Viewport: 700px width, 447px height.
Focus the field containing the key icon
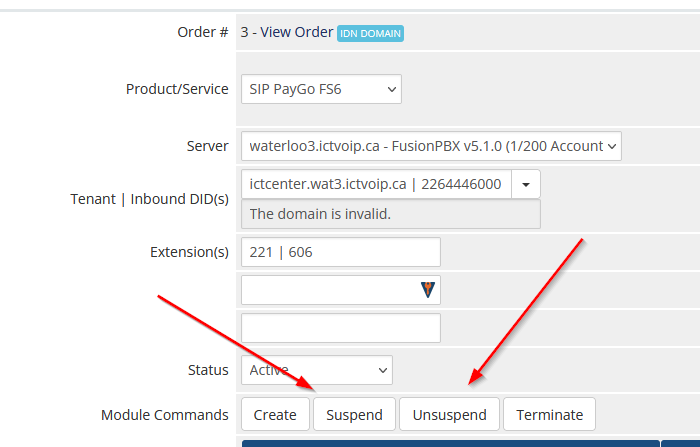coord(341,290)
